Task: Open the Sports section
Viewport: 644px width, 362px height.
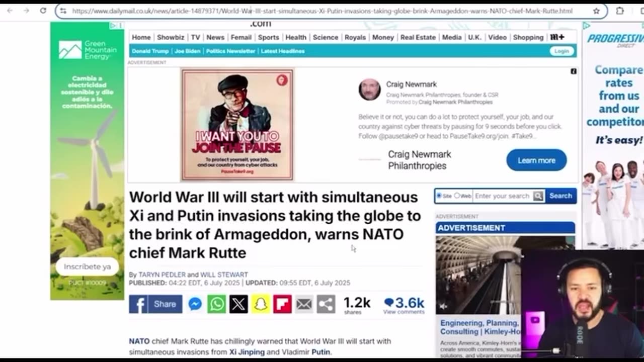Action: coord(269,37)
